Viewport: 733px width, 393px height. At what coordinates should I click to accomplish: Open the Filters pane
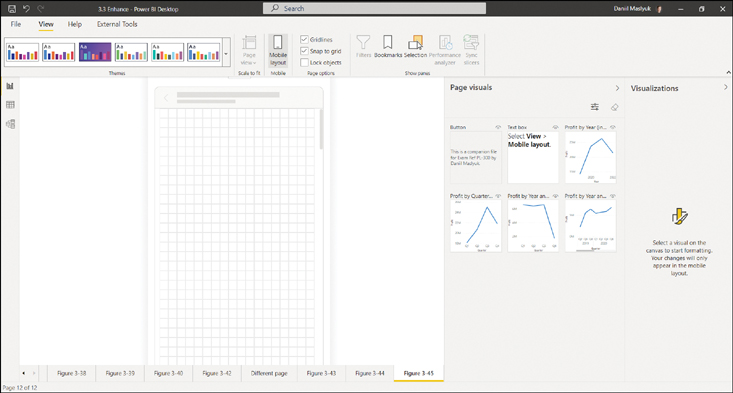(x=363, y=47)
